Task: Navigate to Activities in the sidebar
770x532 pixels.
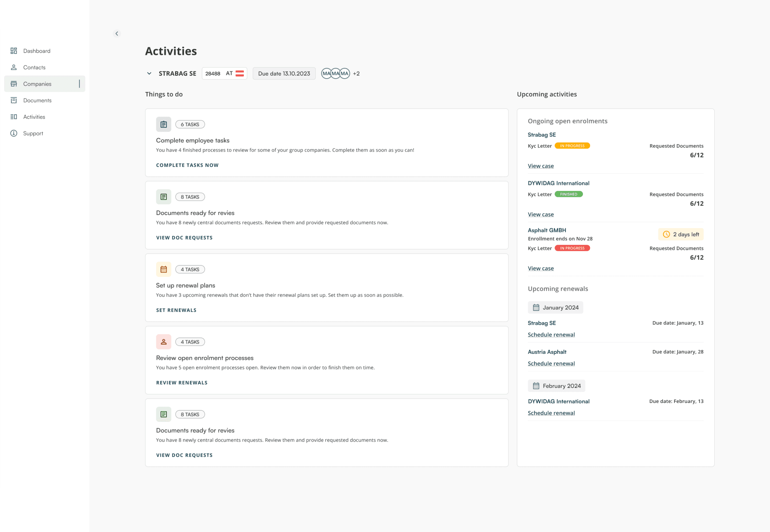Action: point(45,117)
